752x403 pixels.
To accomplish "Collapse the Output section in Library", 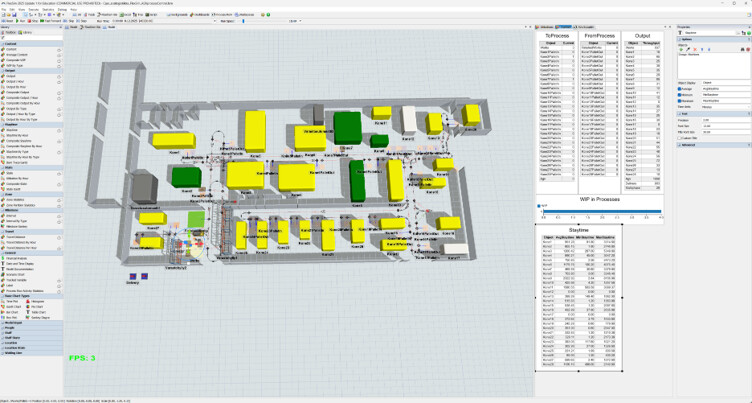I will (x=31, y=71).
